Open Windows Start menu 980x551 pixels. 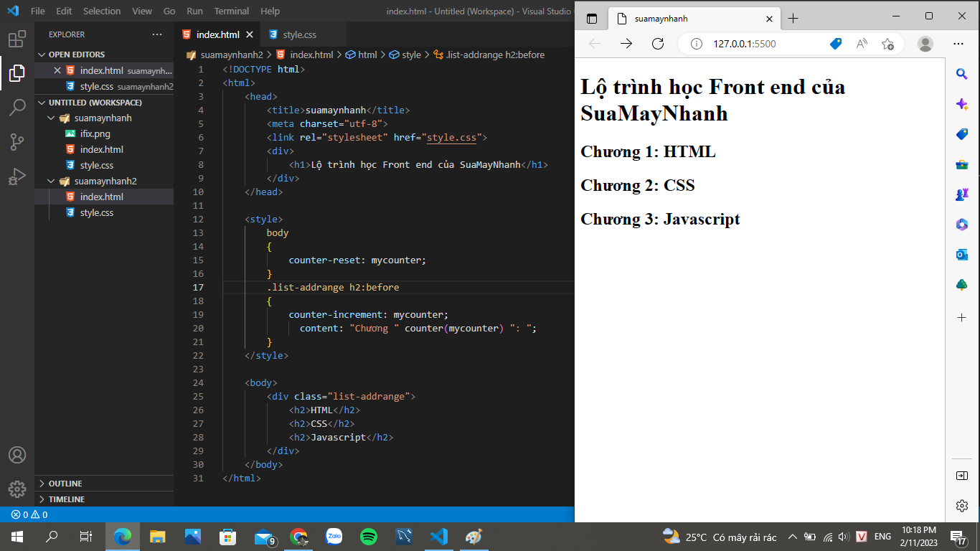[x=17, y=537]
